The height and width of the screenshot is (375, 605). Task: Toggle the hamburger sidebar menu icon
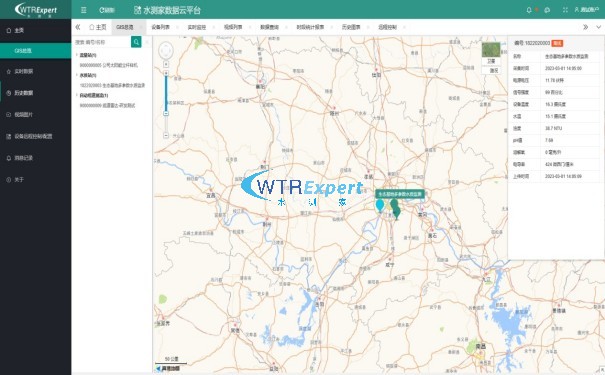tap(83, 10)
